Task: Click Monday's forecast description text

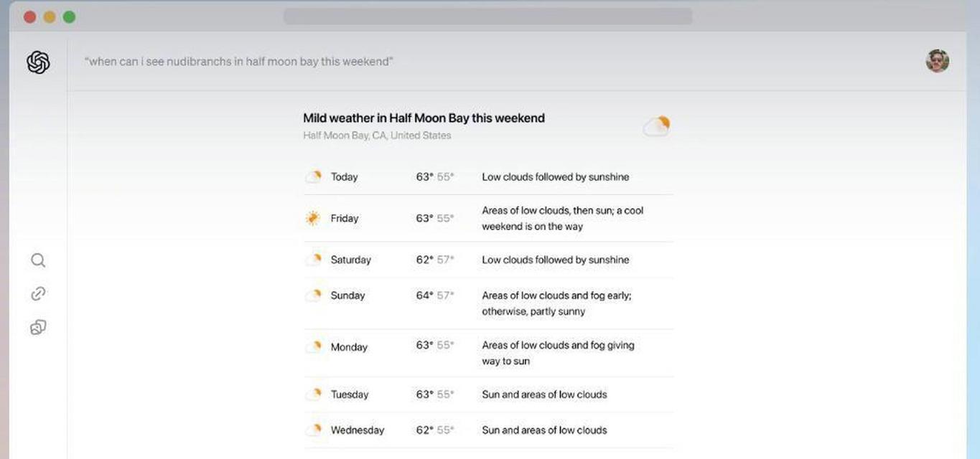Action: [558, 353]
